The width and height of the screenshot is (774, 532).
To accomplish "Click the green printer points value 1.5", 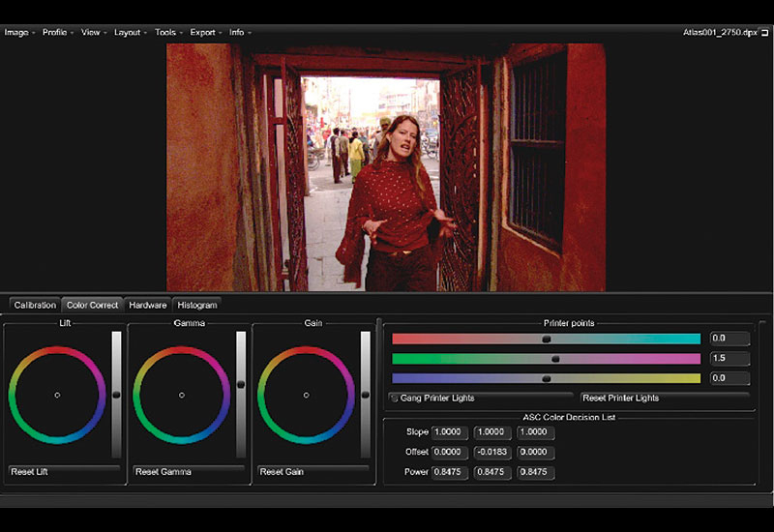I will 729,358.
